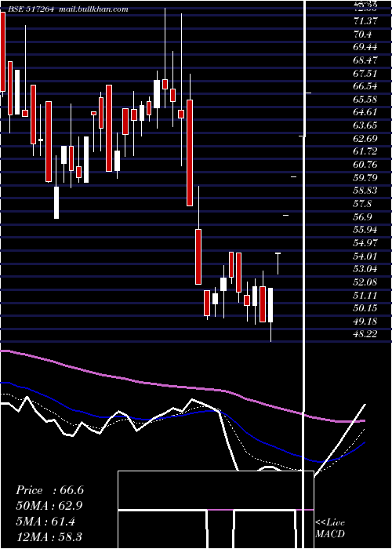
Task: Click the 61.72 axis value
Action: click(365, 151)
